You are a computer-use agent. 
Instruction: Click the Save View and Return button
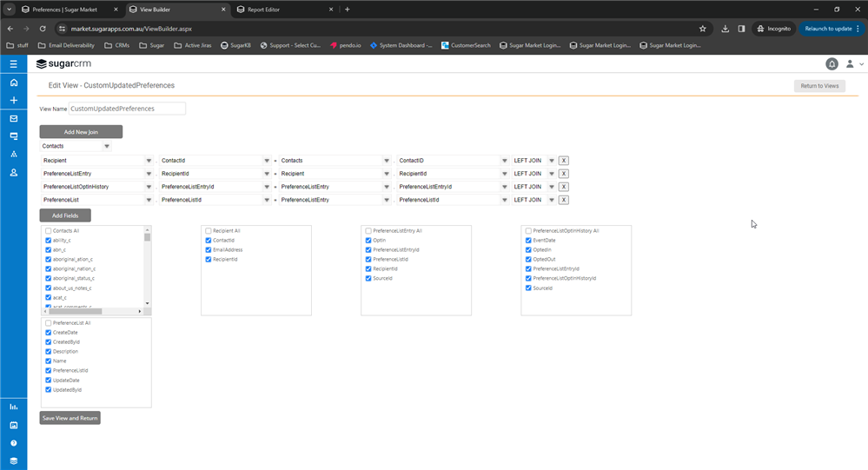70,418
